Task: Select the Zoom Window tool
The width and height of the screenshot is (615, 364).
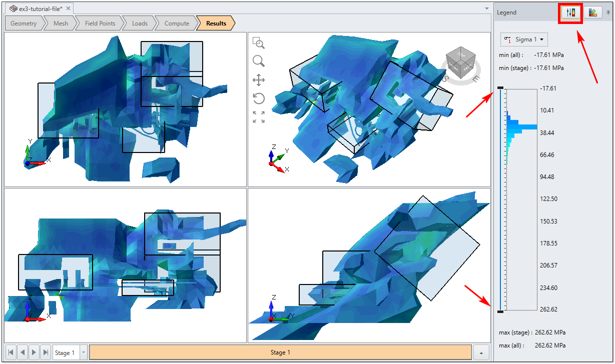Action: tap(259, 43)
